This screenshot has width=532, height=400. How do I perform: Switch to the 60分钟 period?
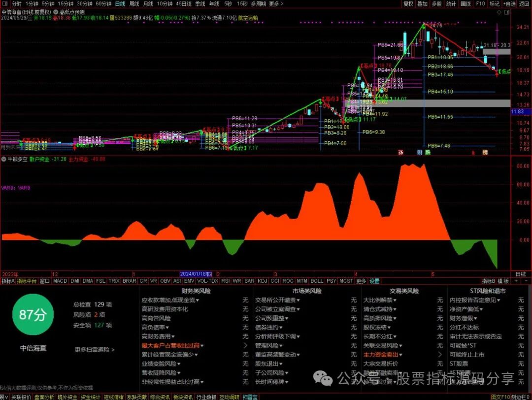[103, 4]
